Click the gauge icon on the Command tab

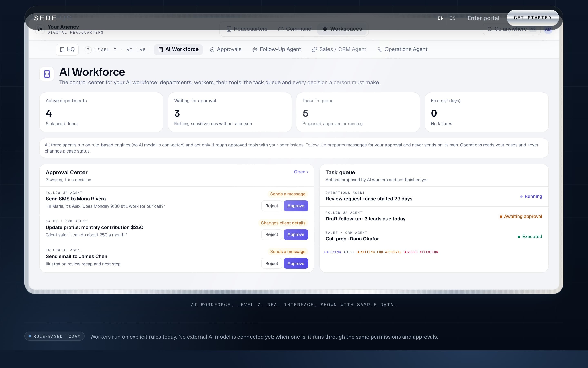[281, 29]
